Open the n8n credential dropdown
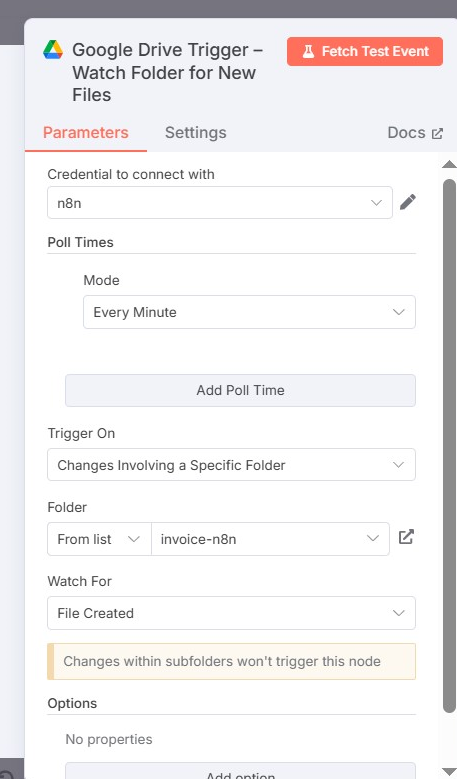Image resolution: width=457 pixels, height=779 pixels. tap(220, 203)
